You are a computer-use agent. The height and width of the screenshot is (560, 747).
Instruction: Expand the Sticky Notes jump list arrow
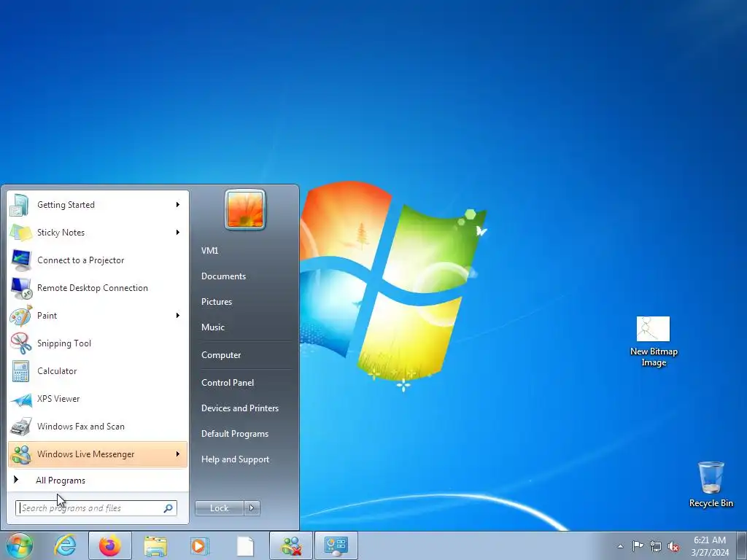point(178,233)
